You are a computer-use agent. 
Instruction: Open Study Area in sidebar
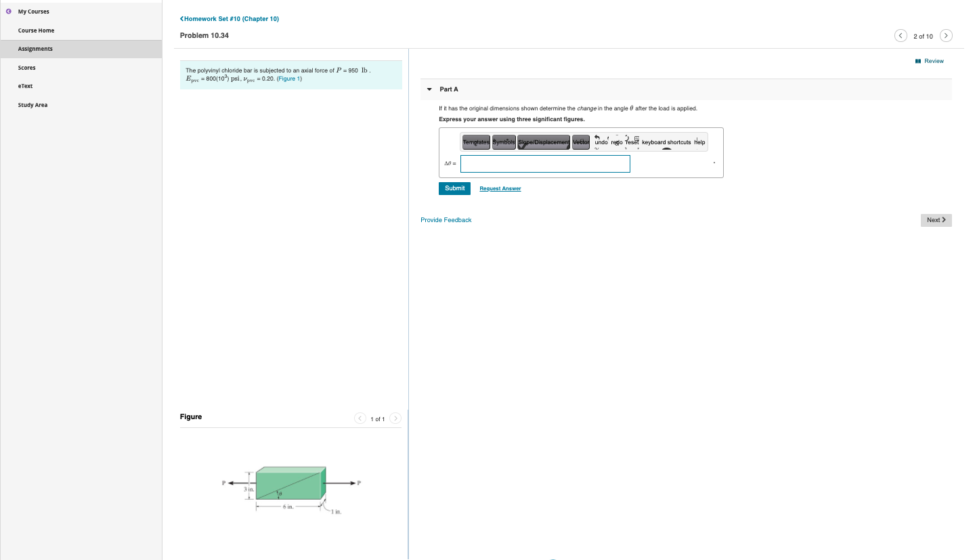coord(32,105)
